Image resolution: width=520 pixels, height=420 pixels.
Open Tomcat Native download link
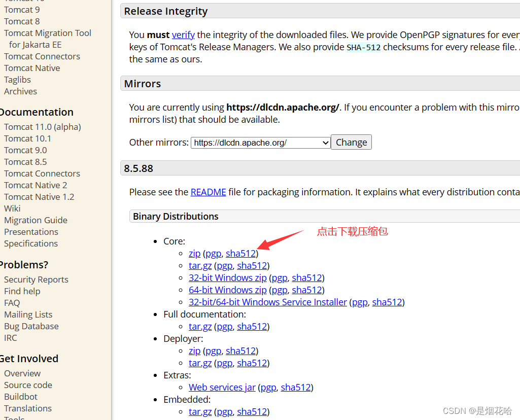(x=32, y=68)
